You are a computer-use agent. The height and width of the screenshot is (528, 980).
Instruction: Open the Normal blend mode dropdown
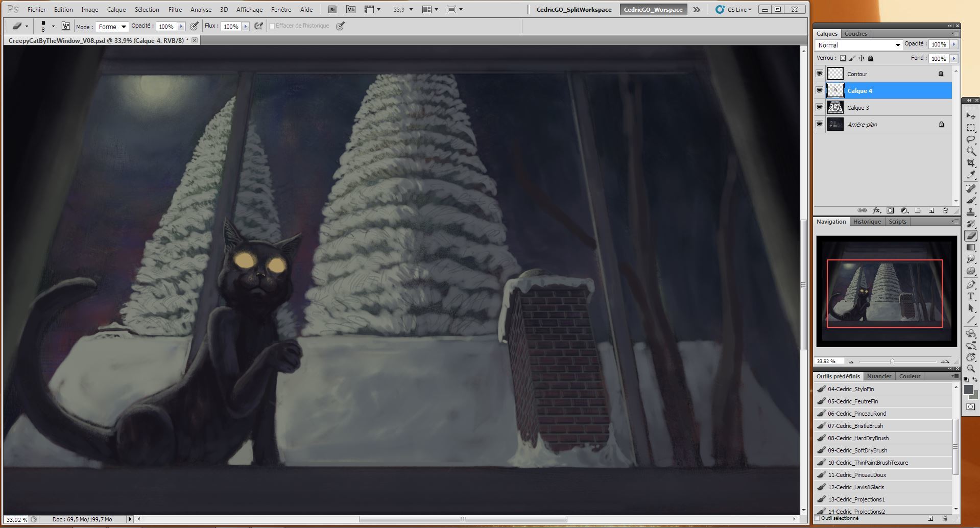[858, 45]
